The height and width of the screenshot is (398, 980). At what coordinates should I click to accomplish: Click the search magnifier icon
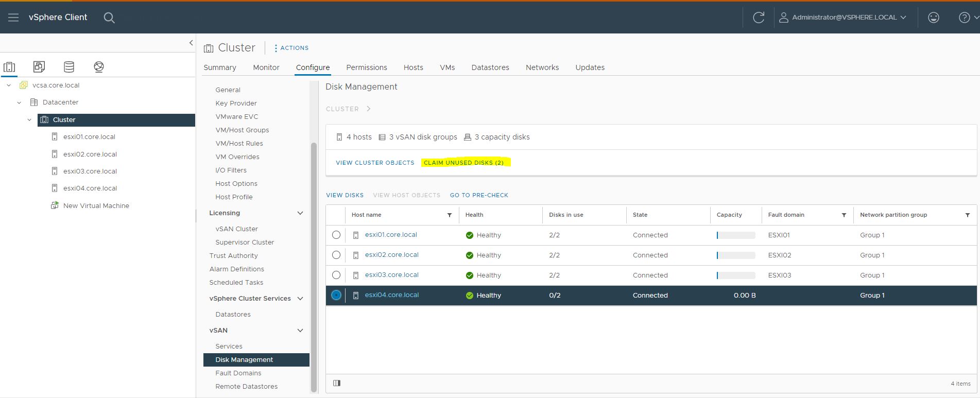pyautogui.click(x=109, y=18)
